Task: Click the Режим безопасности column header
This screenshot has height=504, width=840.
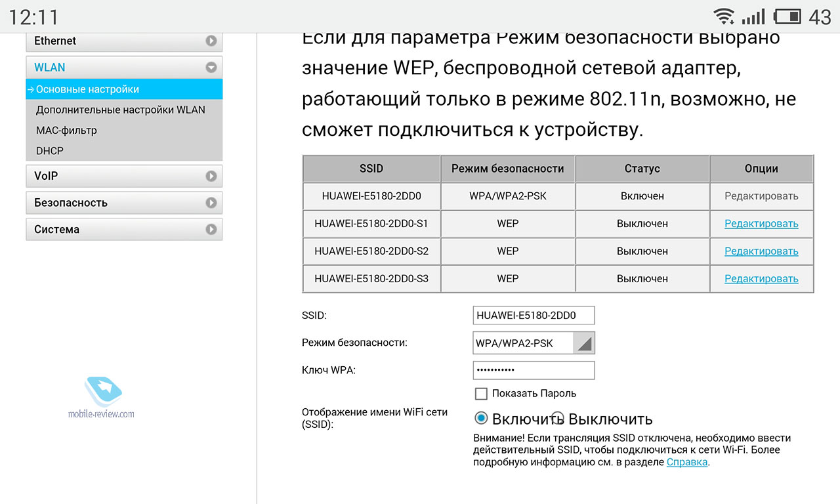Action: point(508,169)
